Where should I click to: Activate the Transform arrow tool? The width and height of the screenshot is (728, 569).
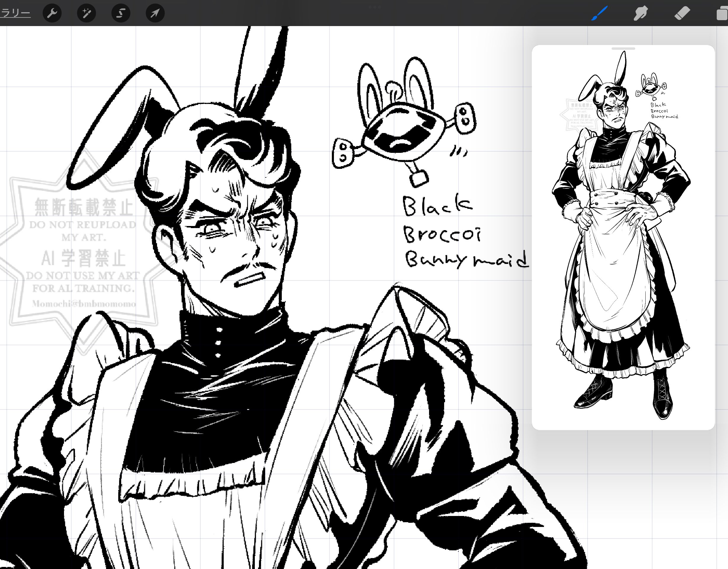click(155, 13)
